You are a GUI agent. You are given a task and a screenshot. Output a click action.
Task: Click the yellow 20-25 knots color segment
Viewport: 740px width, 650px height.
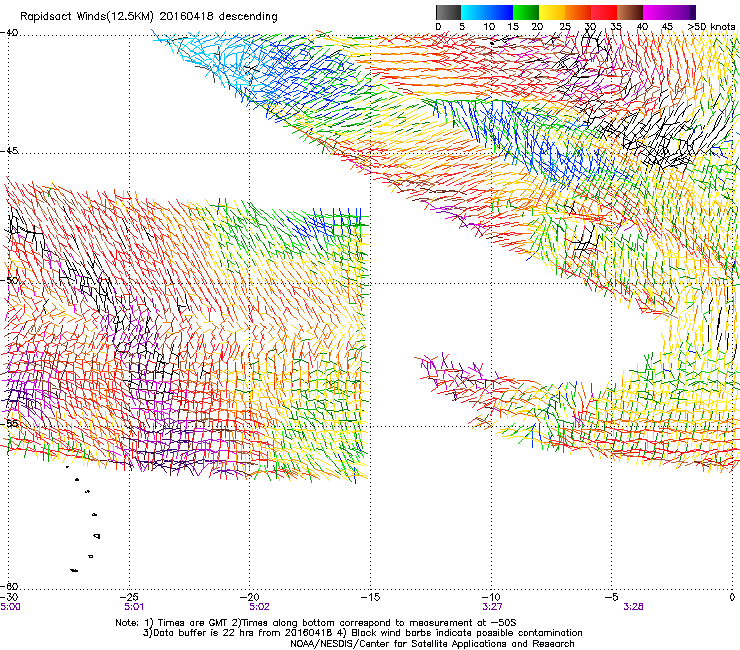pyautogui.click(x=552, y=12)
